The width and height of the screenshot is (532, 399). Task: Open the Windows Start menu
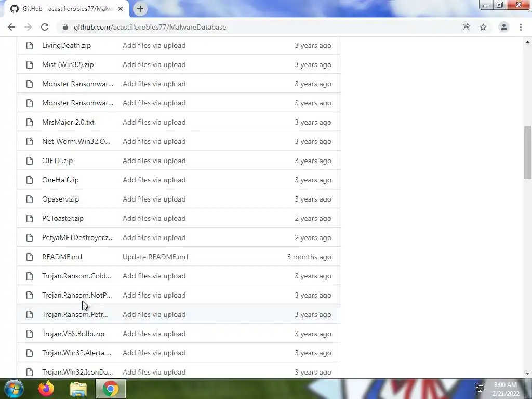click(x=14, y=389)
